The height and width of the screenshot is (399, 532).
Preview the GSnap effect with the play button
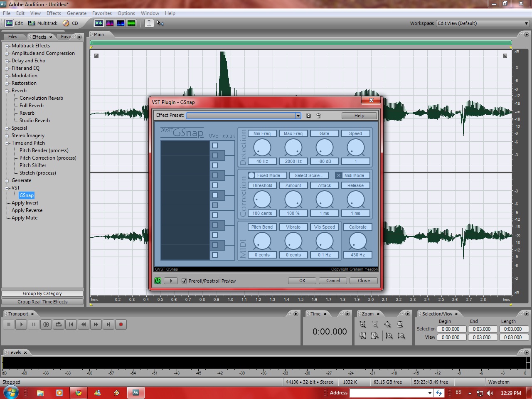pyautogui.click(x=170, y=281)
